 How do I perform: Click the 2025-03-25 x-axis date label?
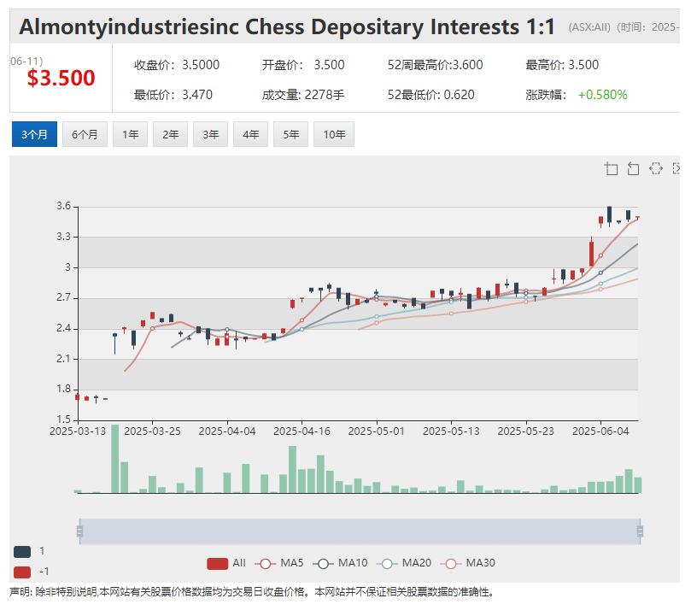(x=153, y=431)
